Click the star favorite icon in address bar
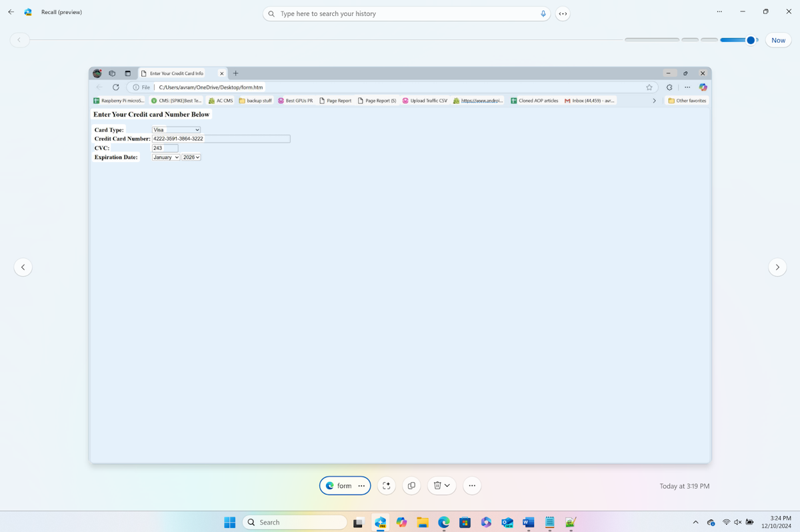The height and width of the screenshot is (532, 800). click(x=649, y=87)
